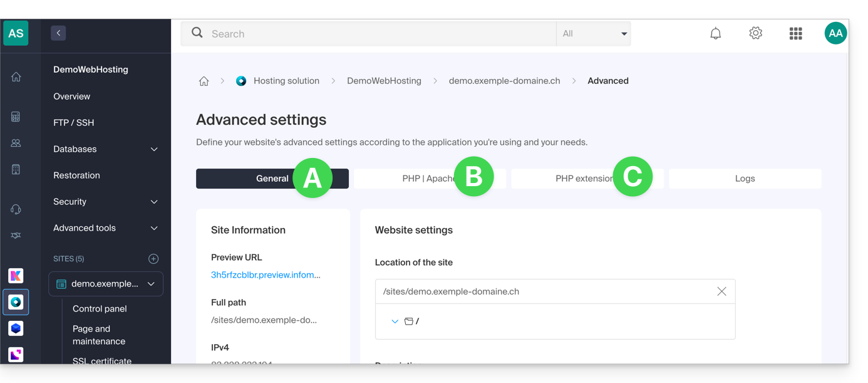The width and height of the screenshot is (868, 383).
Task: Click the home icon in breadcrumb
Action: (204, 81)
